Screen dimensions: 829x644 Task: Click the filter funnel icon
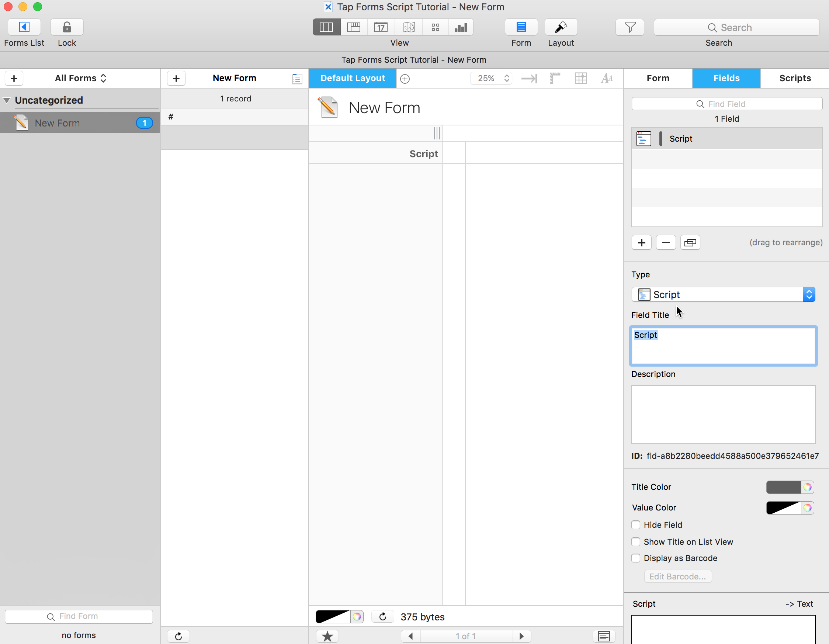coord(629,27)
